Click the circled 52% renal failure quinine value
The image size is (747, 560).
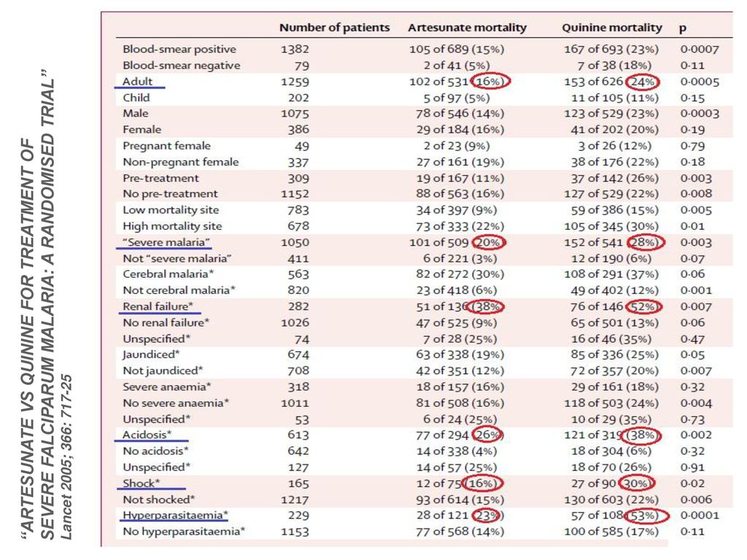[643, 307]
